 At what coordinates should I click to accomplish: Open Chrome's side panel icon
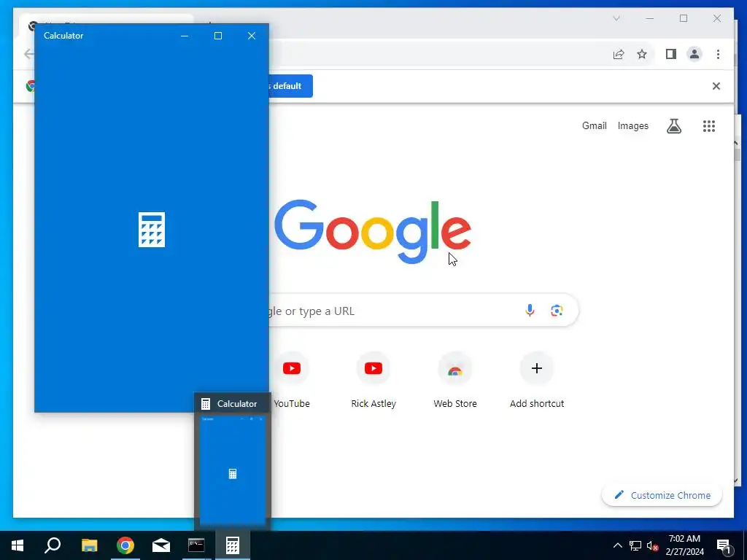coord(671,54)
